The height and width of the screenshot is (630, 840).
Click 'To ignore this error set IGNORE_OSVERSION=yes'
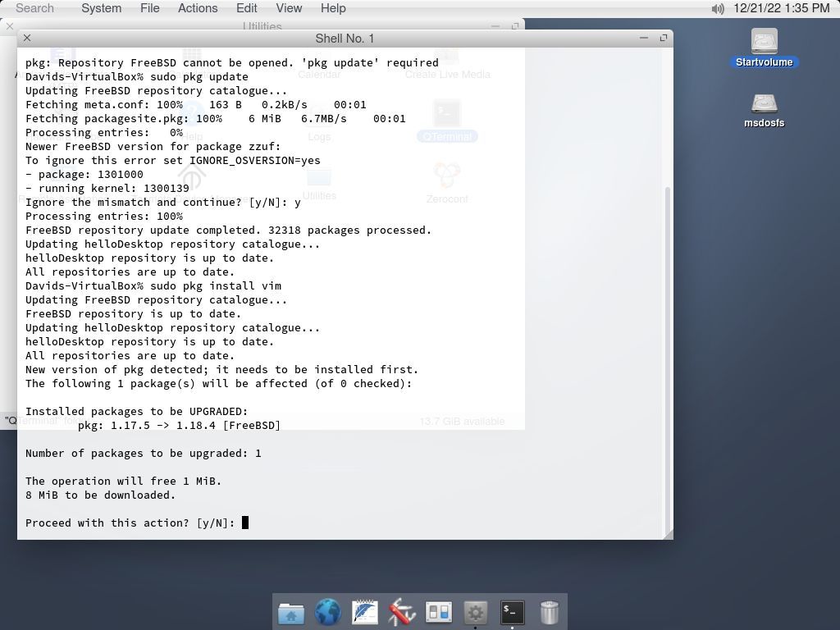(173, 161)
